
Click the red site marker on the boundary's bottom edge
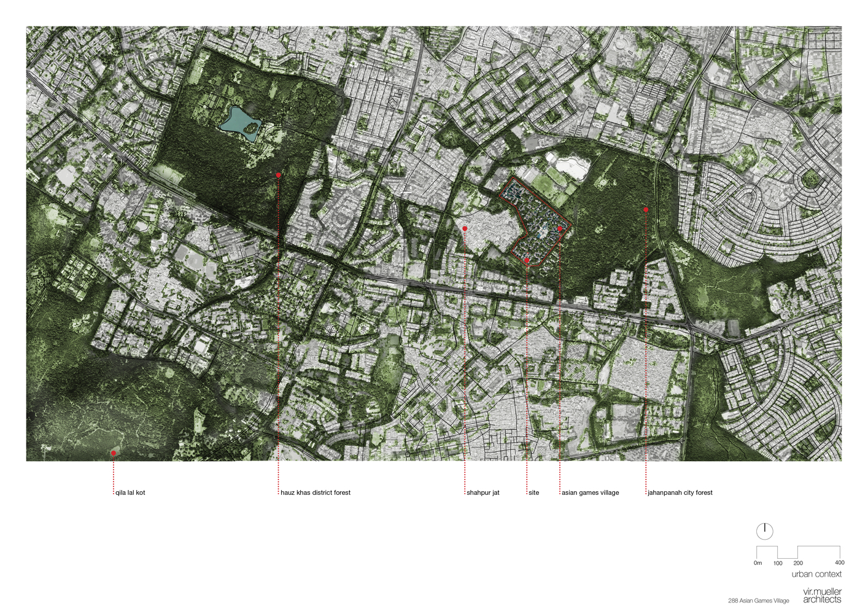(527, 261)
